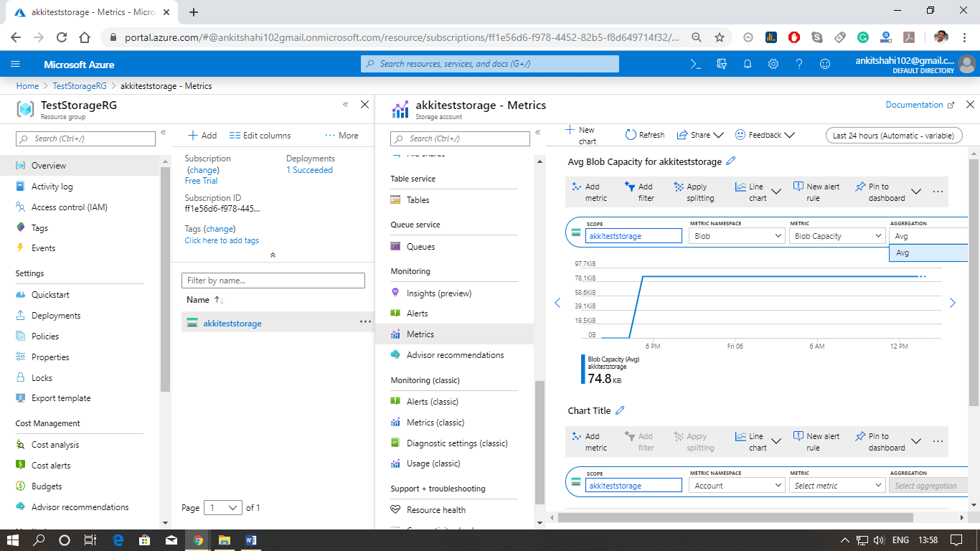Click Add metric in the first chart
Image resolution: width=980 pixels, height=551 pixels.
tap(589, 192)
